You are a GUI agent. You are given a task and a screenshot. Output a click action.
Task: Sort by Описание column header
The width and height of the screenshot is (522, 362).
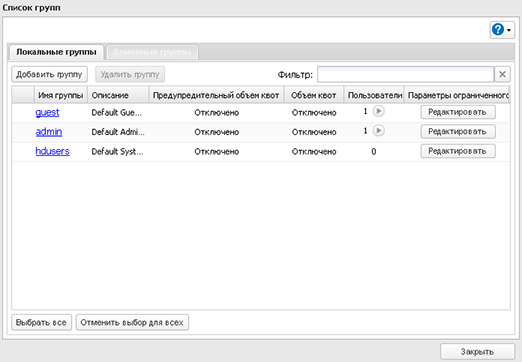coord(118,95)
